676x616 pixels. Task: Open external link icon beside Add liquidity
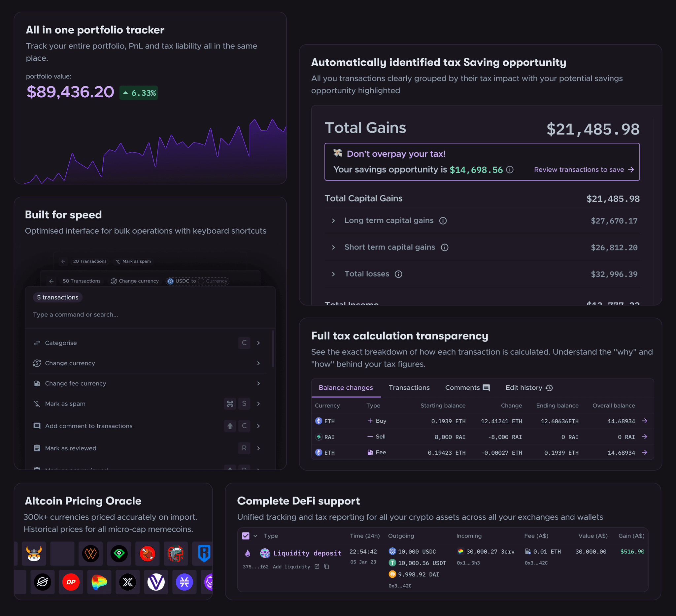317,567
